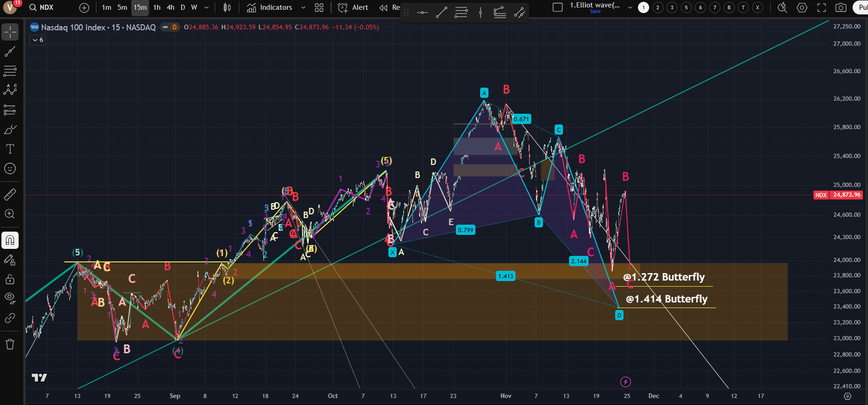Viewport: 868px width, 405px height.
Task: Expand the timeframe interval dropdown arrow
Action: 207,7
